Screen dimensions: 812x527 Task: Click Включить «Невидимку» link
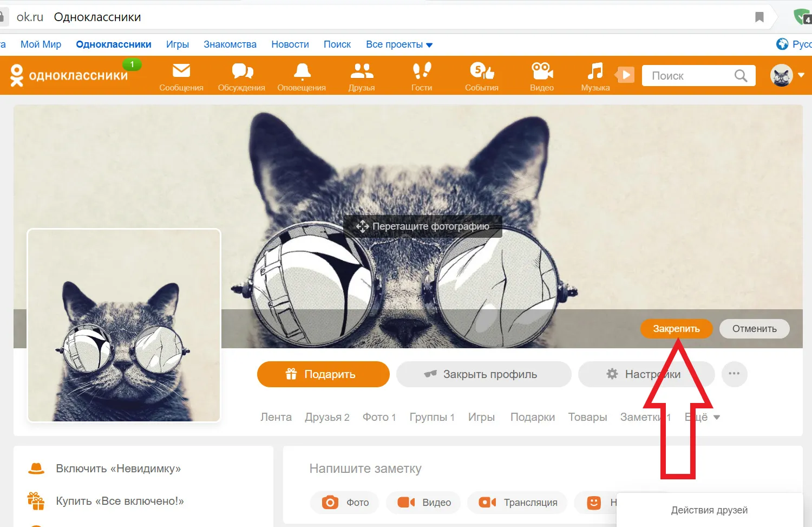click(x=119, y=469)
